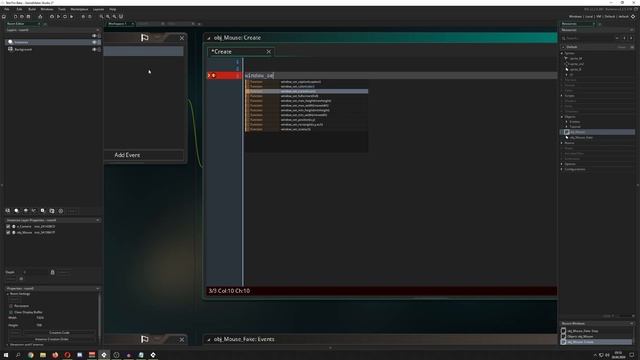640x360 pixels.
Task: Close the object events panel with flag icon
Action: [x=182, y=38]
